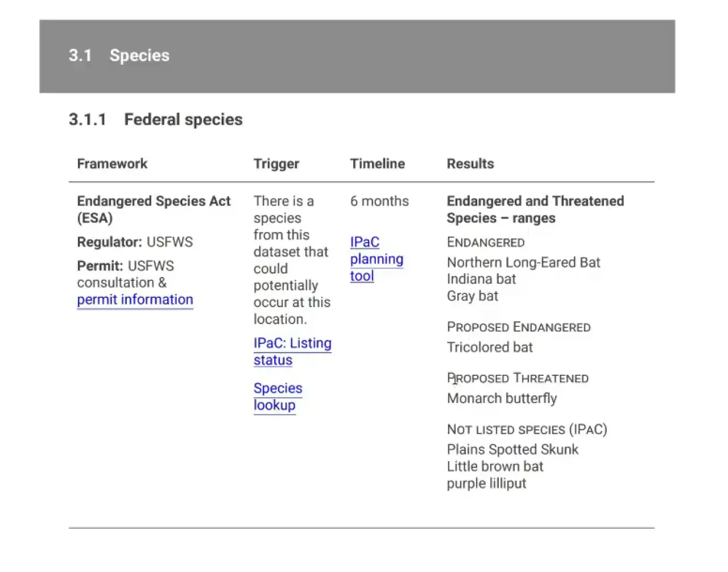The image size is (728, 572).
Task: Select Northern Long-Eared Bat in results
Action: click(x=523, y=262)
